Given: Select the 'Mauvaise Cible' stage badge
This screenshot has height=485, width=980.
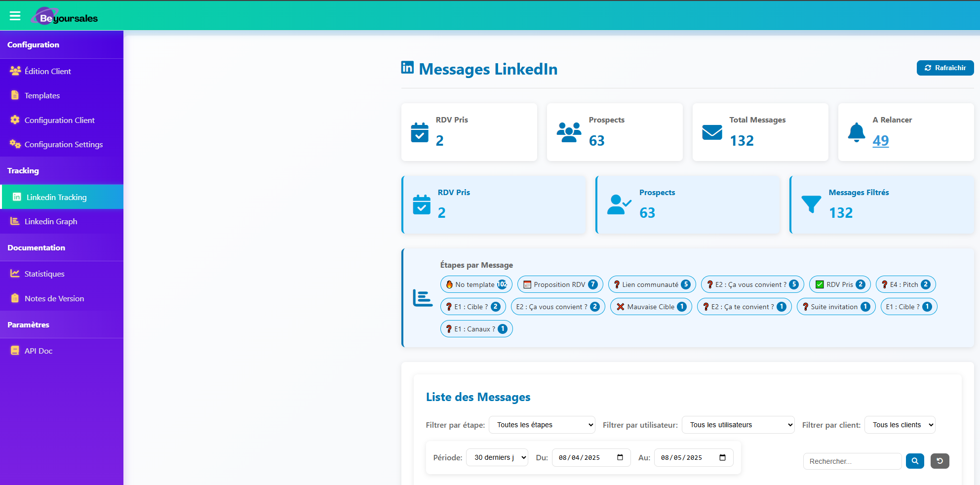Looking at the screenshot, I should pyautogui.click(x=651, y=306).
